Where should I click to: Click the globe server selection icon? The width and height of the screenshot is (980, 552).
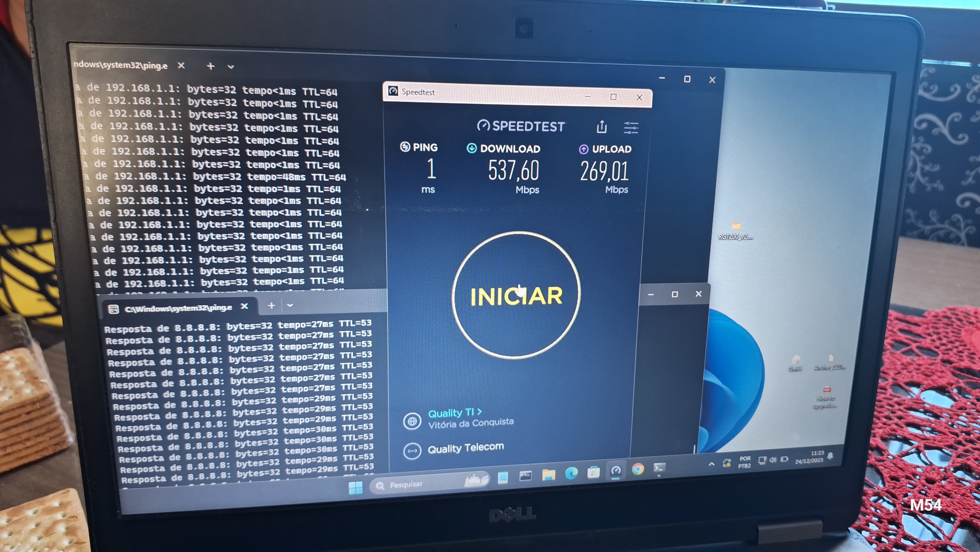point(412,421)
